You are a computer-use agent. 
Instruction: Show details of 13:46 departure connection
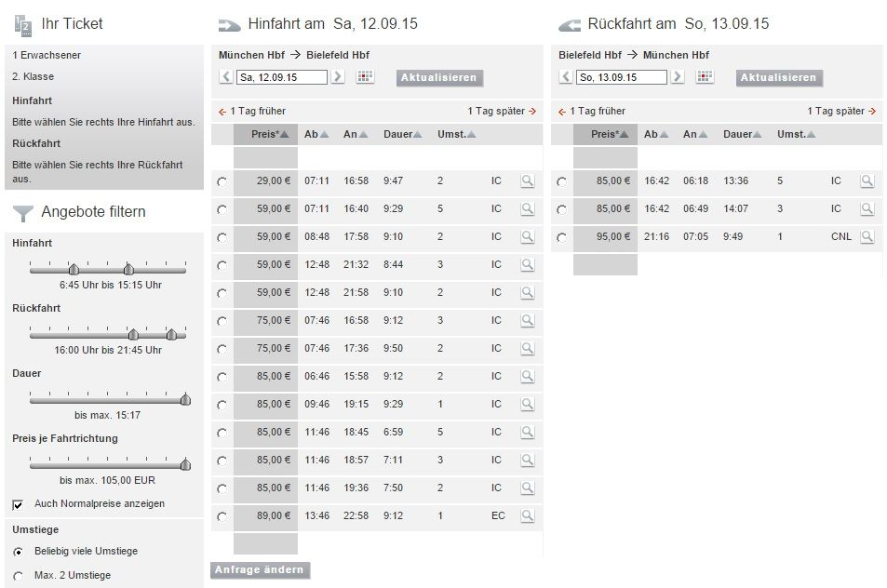527,515
